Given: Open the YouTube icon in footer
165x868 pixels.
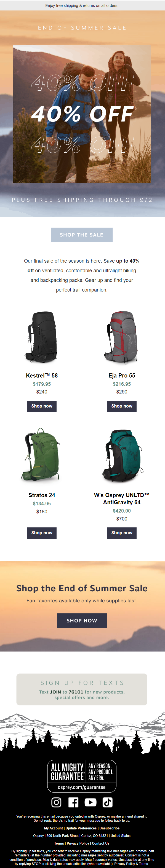Looking at the screenshot, I should pos(91,802).
